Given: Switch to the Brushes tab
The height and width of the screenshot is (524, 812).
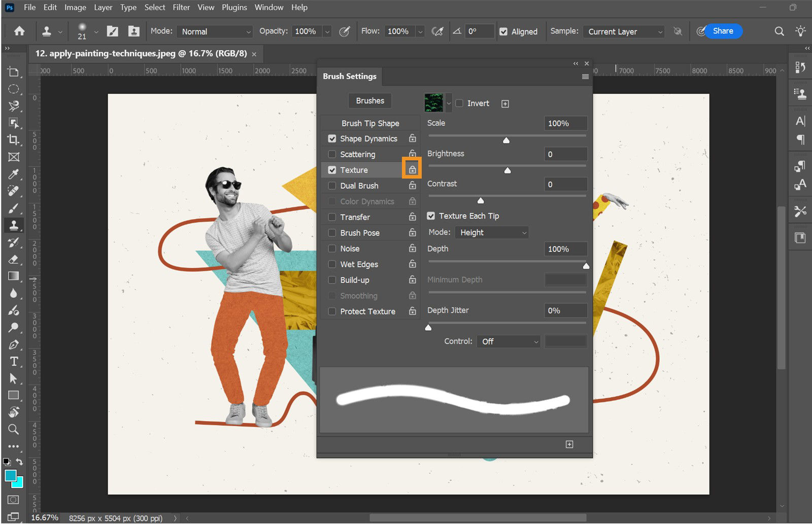Looking at the screenshot, I should click(x=369, y=100).
